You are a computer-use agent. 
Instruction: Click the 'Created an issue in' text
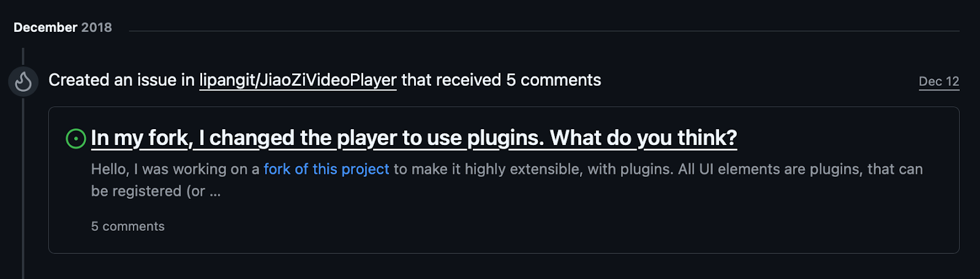121,80
